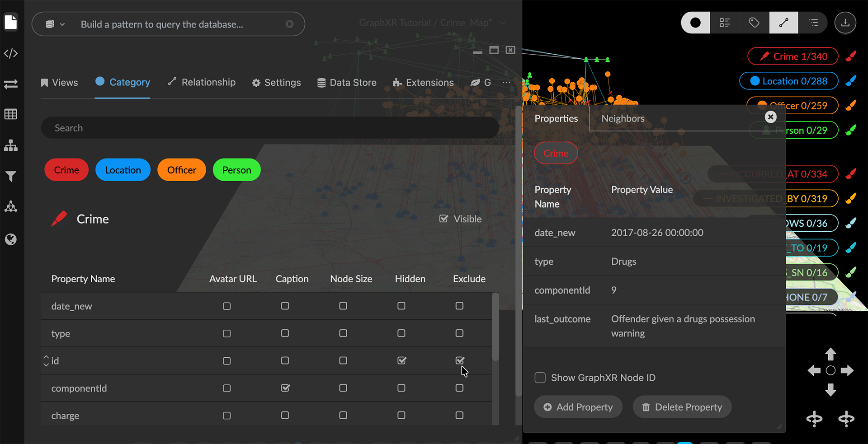Click the id property reorder arrows
The height and width of the screenshot is (444, 868).
(x=46, y=361)
